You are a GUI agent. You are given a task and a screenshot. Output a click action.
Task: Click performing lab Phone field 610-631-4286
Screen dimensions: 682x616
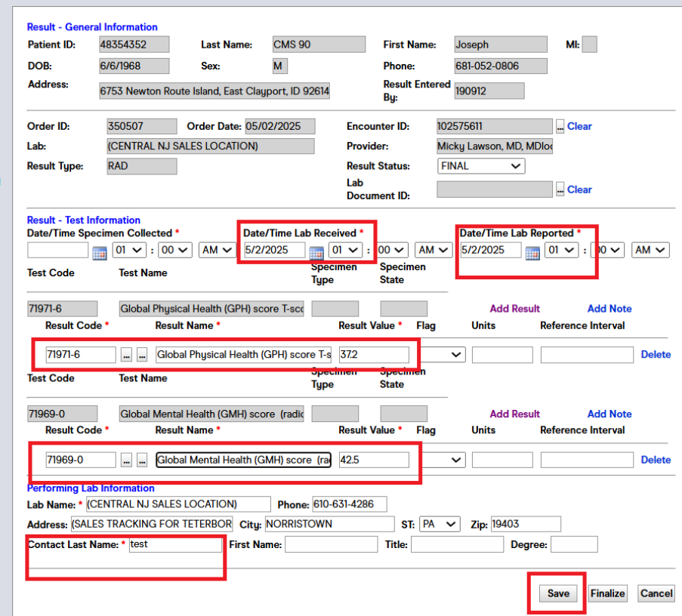pyautogui.click(x=350, y=504)
